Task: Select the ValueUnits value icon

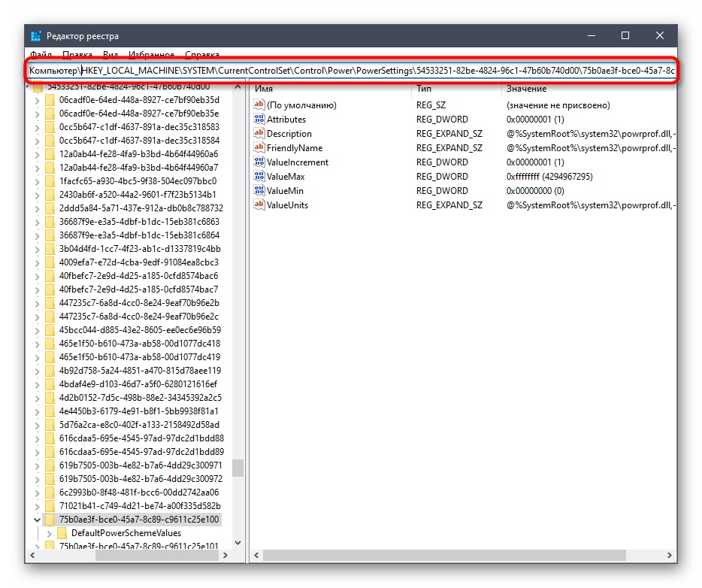Action: point(259,205)
